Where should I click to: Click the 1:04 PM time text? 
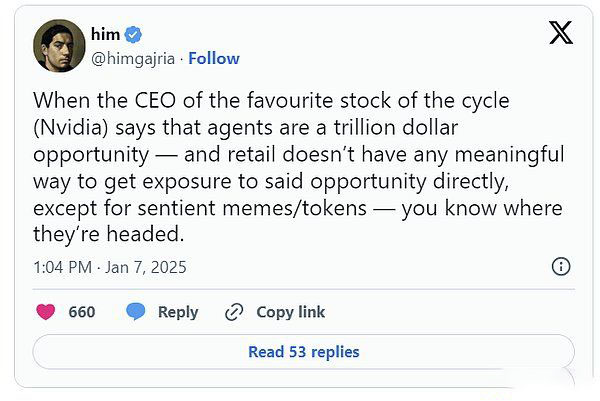[63, 267]
